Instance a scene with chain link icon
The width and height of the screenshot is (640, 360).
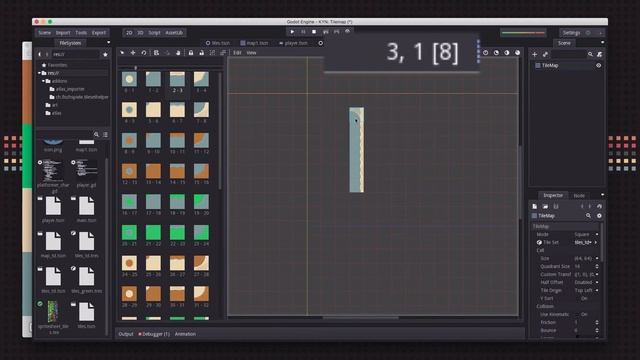[x=545, y=54]
